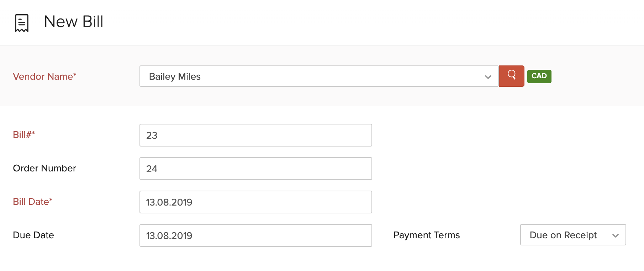Focus the Bill# input field containing 23
The image size is (644, 271).
255,135
